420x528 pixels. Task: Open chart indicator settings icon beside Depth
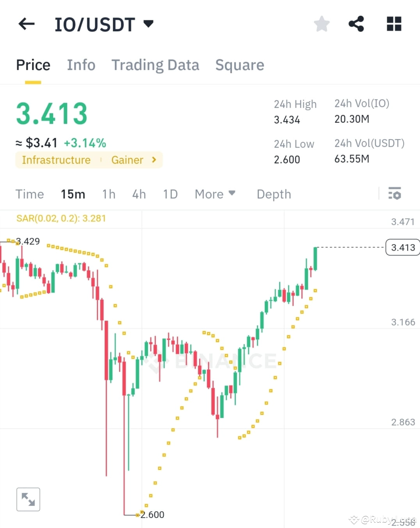pos(395,194)
